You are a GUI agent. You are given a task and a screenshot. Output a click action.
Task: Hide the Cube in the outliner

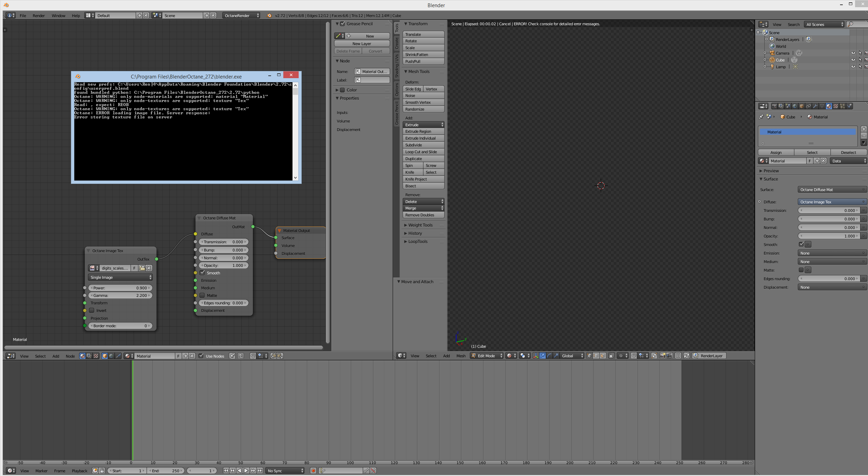[x=853, y=60]
